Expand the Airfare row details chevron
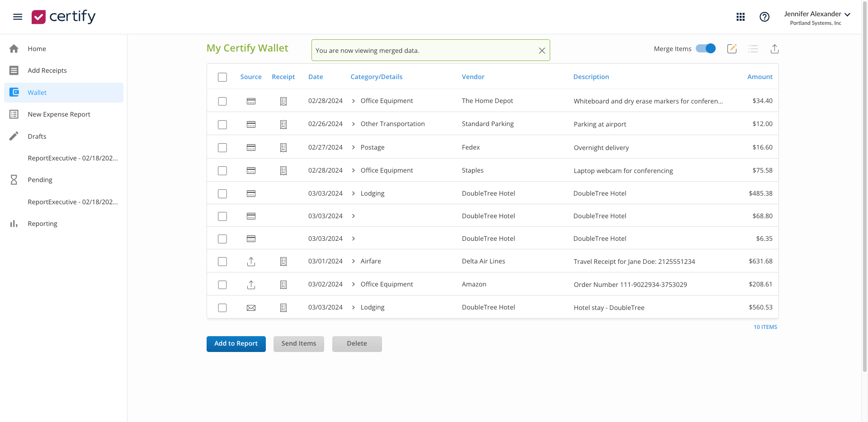This screenshot has height=422, width=868. [353, 261]
